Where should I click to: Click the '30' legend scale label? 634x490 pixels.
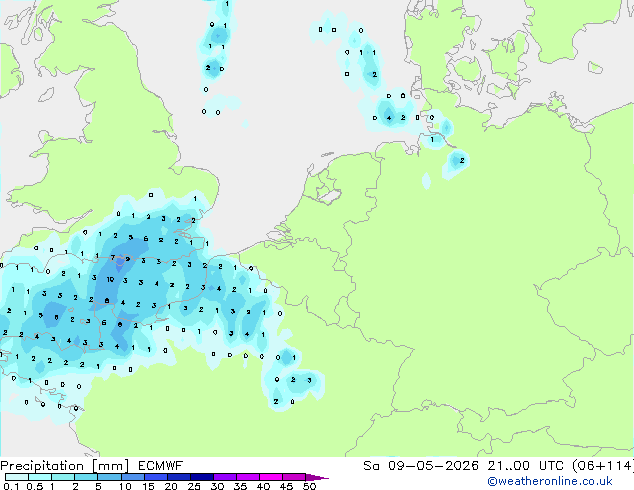pyautogui.click(x=217, y=486)
